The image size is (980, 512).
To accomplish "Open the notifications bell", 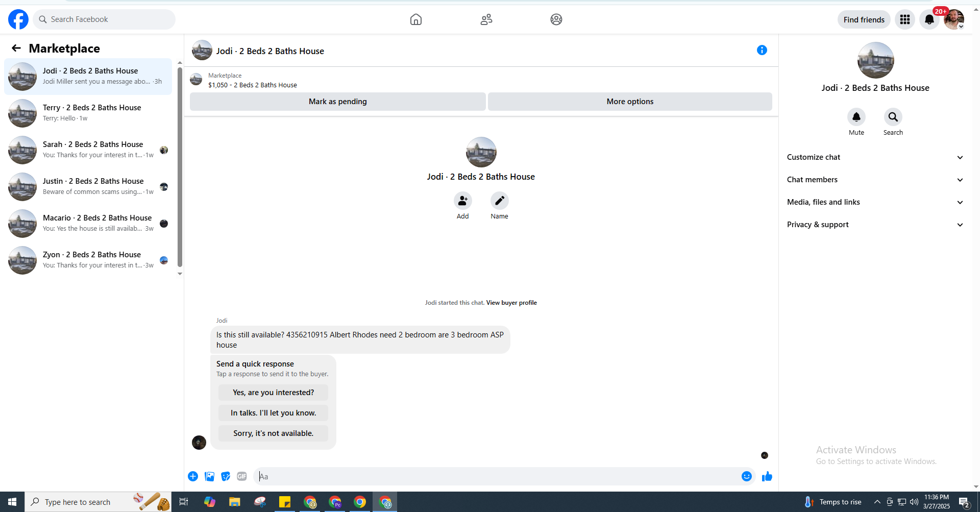I will coord(929,19).
